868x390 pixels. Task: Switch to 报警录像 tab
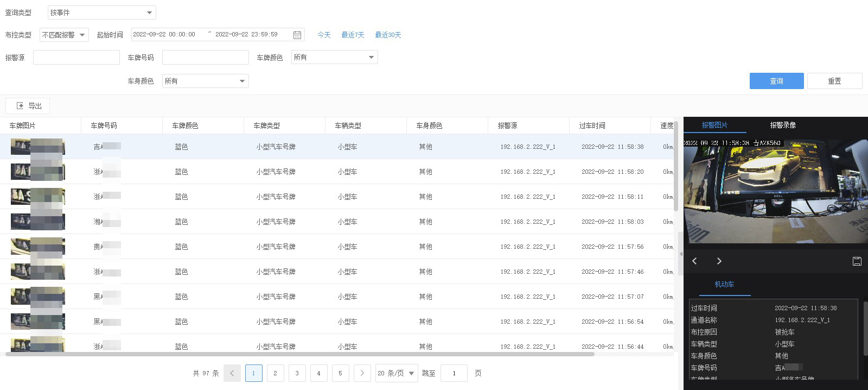click(783, 125)
